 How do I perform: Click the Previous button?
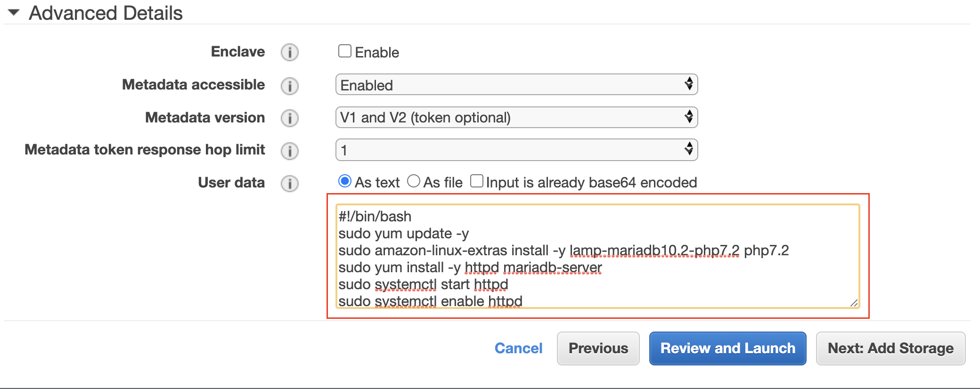598,348
